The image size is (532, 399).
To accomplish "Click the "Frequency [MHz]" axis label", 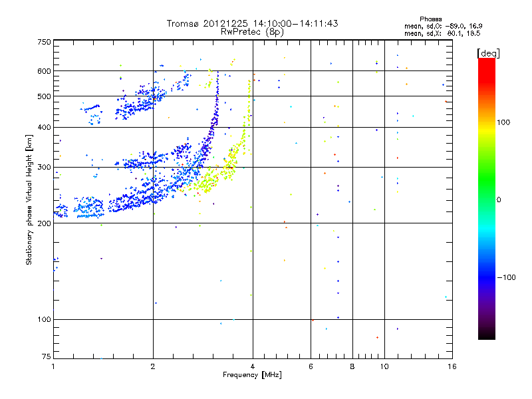I will (x=252, y=374).
